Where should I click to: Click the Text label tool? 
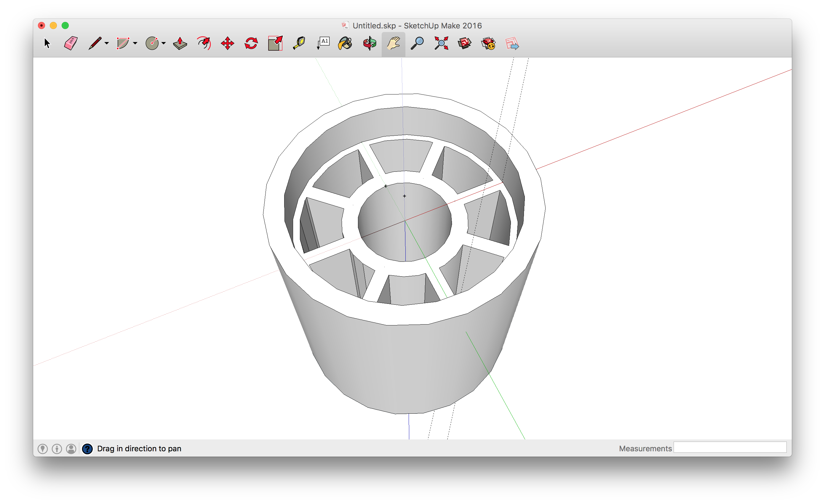pyautogui.click(x=323, y=44)
